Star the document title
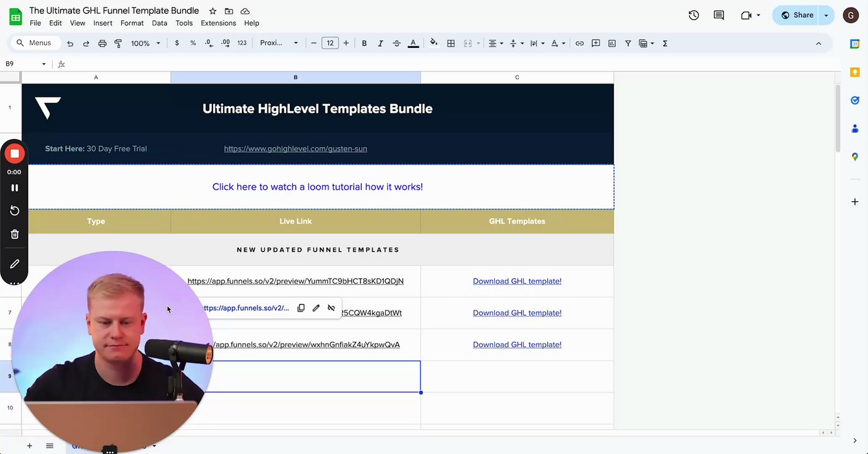Viewport: 868px width, 454px height. (x=213, y=11)
